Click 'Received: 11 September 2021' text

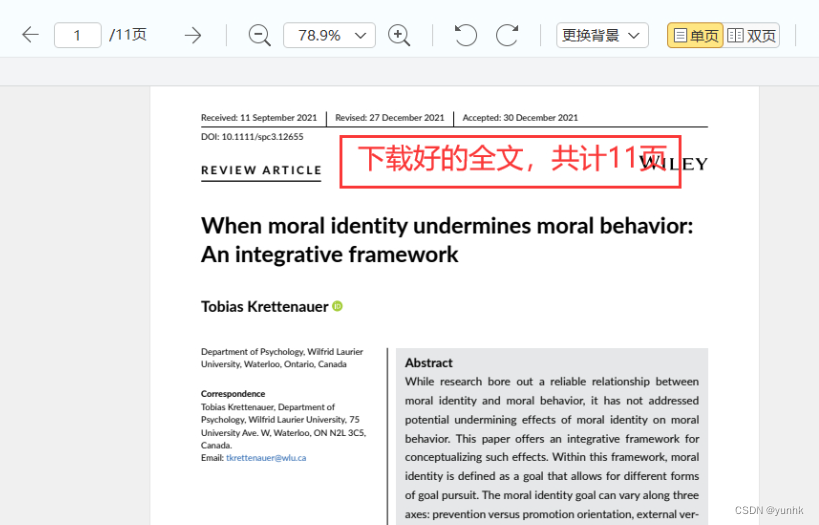pos(259,118)
